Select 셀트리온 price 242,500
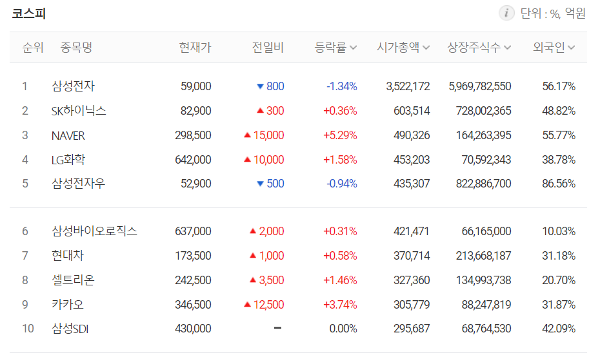The height and width of the screenshot is (364, 589). tap(193, 280)
